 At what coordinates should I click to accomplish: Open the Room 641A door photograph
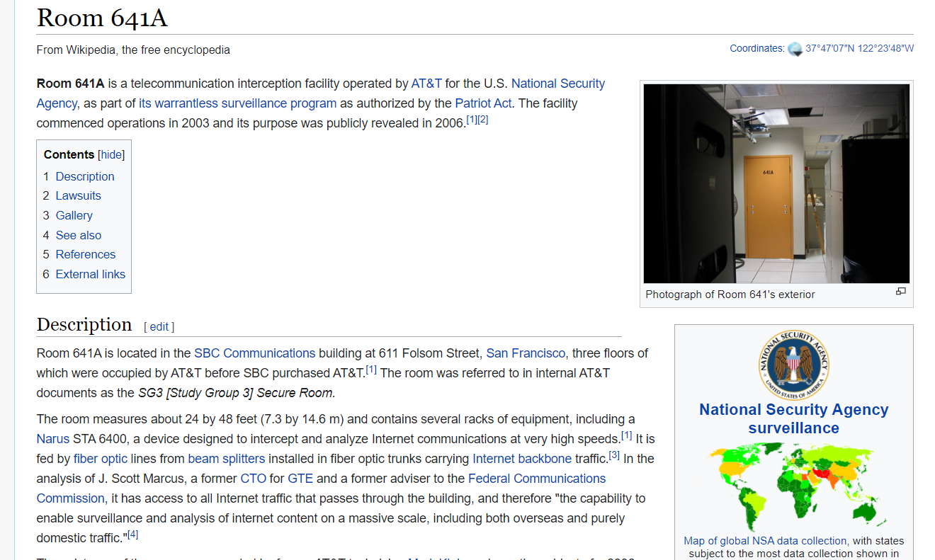[x=776, y=183]
